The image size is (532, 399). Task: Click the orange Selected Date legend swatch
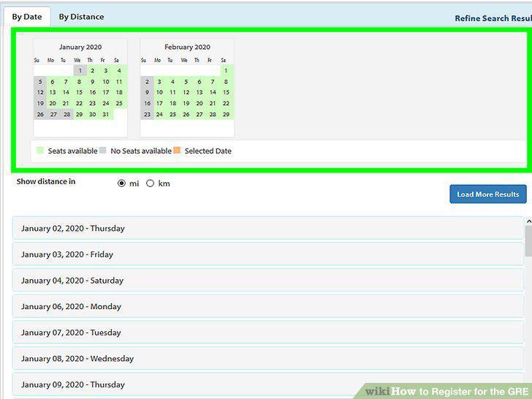pyautogui.click(x=177, y=151)
